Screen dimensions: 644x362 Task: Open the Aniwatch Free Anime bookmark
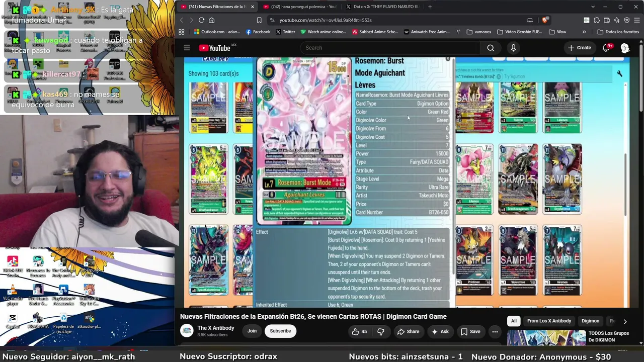(427, 32)
